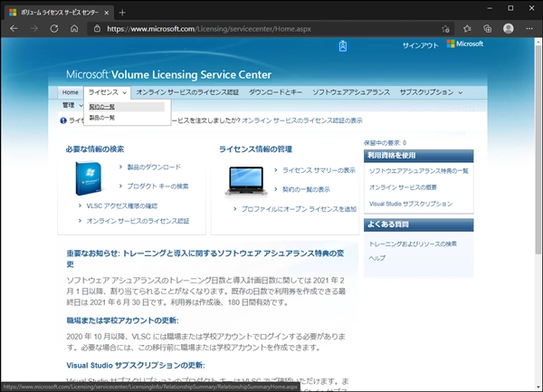
Task: Click the blue information icon in notice bar
Action: (63, 120)
